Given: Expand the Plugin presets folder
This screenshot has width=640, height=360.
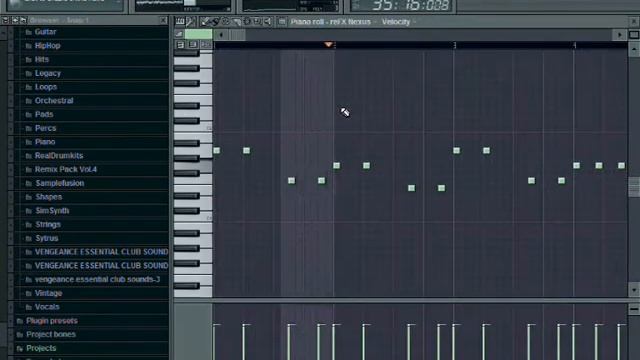Looking at the screenshot, I should [x=52, y=321].
